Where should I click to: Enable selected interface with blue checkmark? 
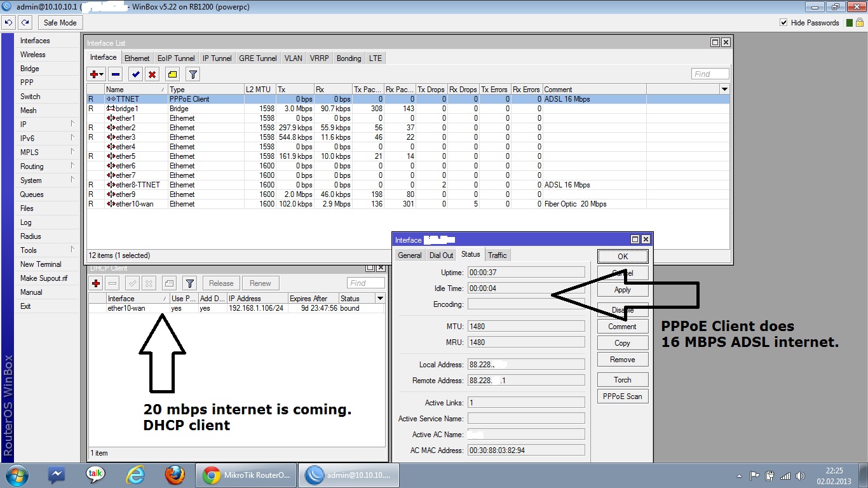point(135,74)
